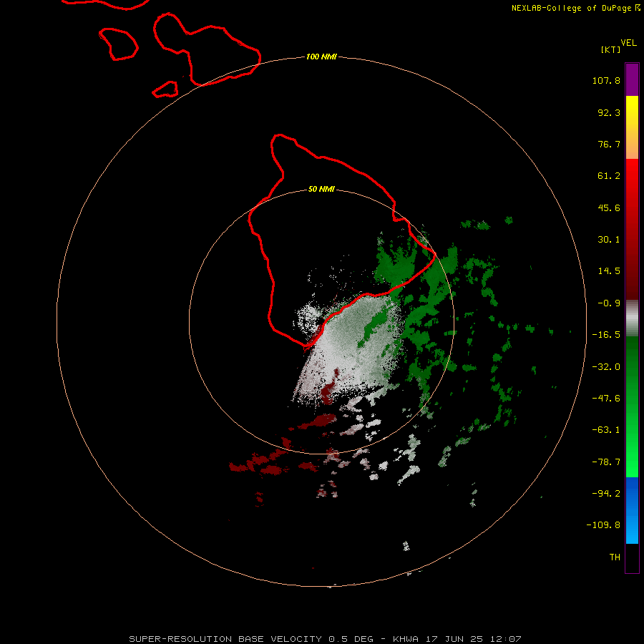Select the black TH segment of the color bar

[632, 557]
